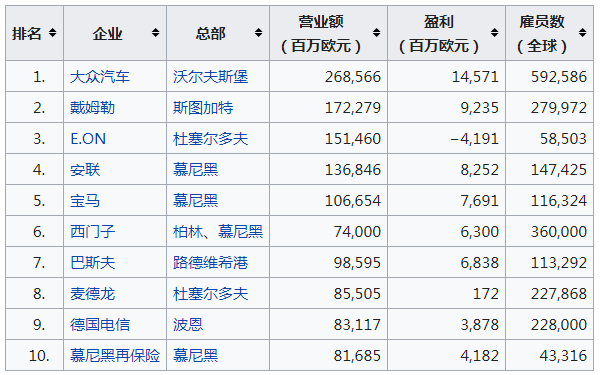This screenshot has width=604, height=375.
Task: Open the 德国电信 link
Action: 100,325
